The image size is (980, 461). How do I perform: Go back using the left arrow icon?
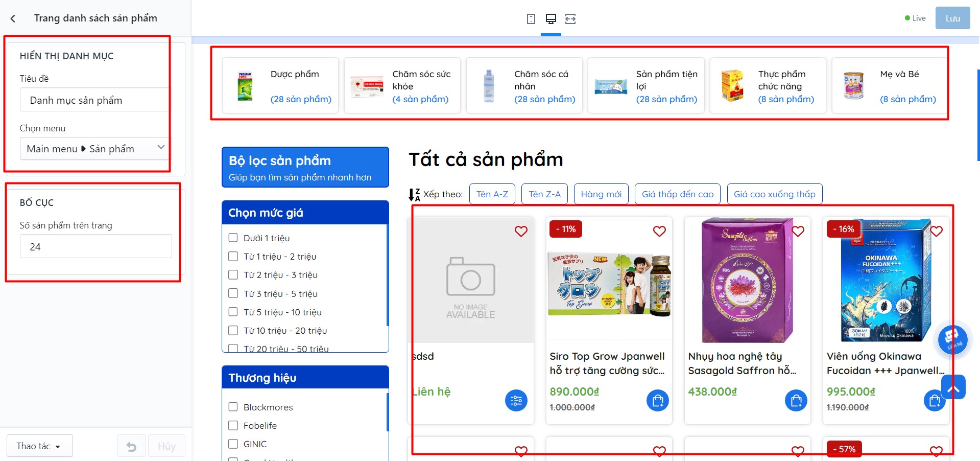coord(13,19)
